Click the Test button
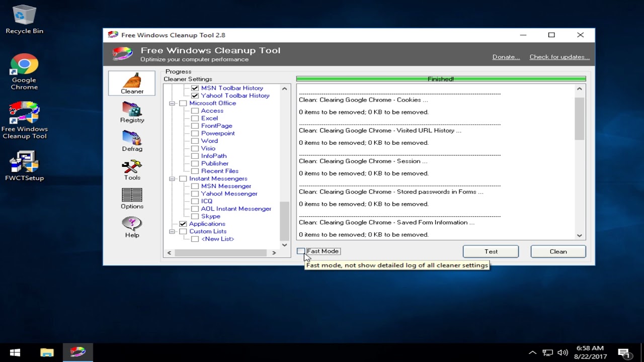Viewport: 644px width, 362px height. click(x=491, y=251)
